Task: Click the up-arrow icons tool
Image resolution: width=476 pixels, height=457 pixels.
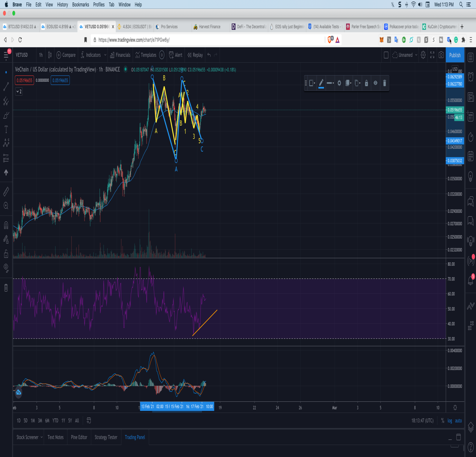Action: [x=6, y=173]
